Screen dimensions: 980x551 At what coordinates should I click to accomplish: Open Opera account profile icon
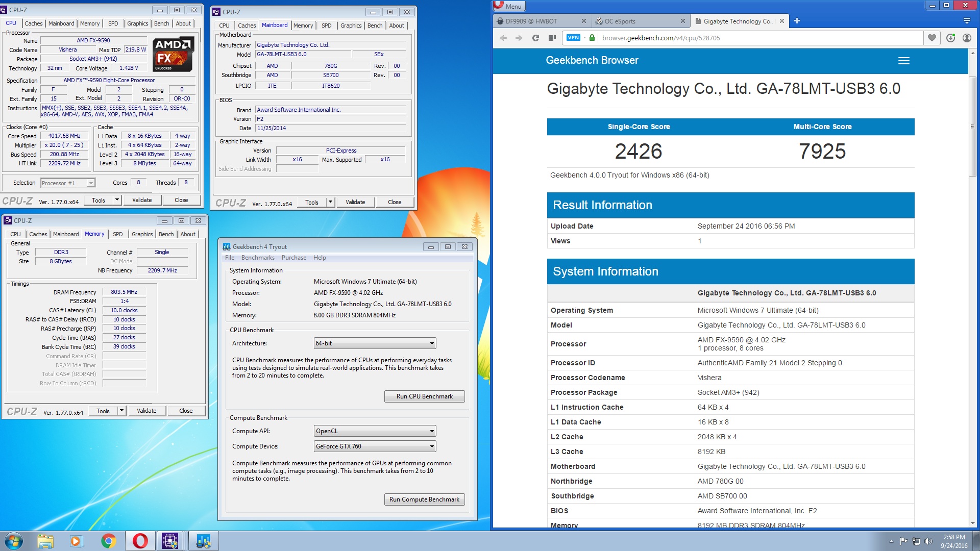pyautogui.click(x=967, y=38)
